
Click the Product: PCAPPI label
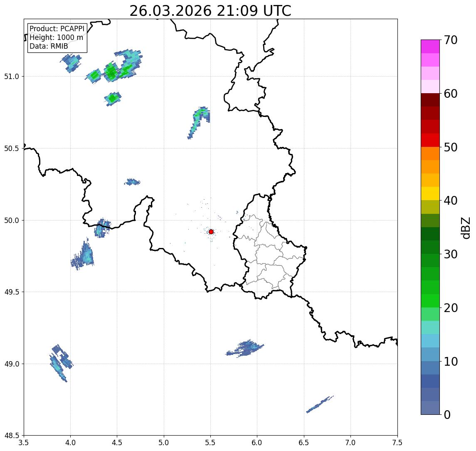pyautogui.click(x=57, y=29)
